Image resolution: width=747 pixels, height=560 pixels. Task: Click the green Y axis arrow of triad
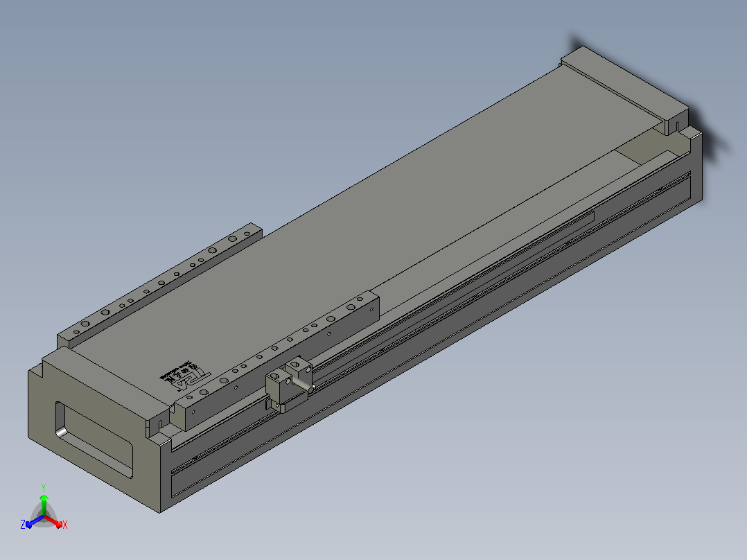coord(44,505)
